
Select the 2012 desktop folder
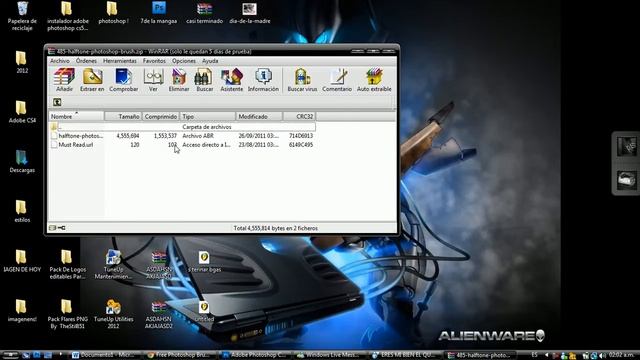22,62
